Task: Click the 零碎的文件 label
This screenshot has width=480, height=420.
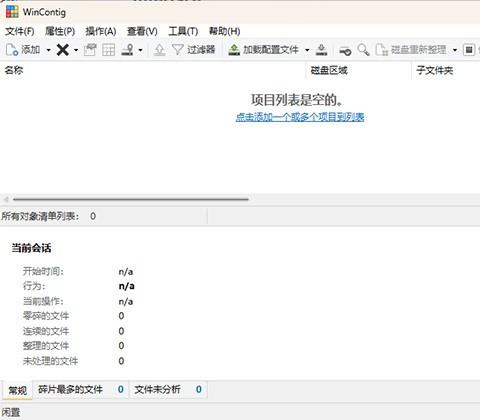Action: coord(46,316)
